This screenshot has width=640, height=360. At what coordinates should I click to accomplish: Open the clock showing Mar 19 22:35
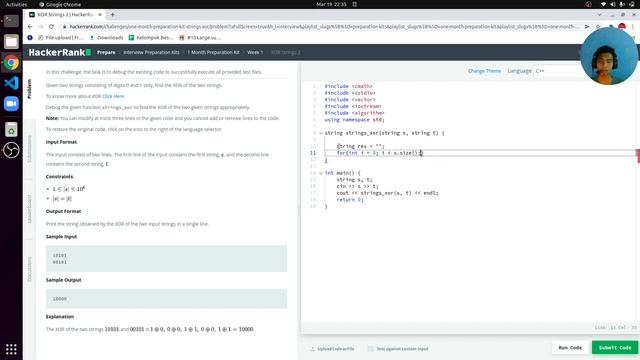pyautogui.click(x=331, y=4)
